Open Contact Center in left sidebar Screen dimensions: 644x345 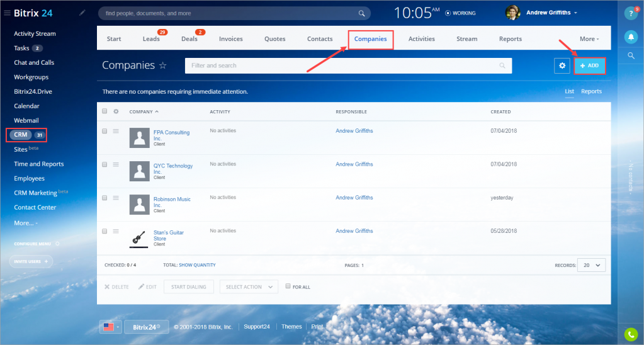35,207
